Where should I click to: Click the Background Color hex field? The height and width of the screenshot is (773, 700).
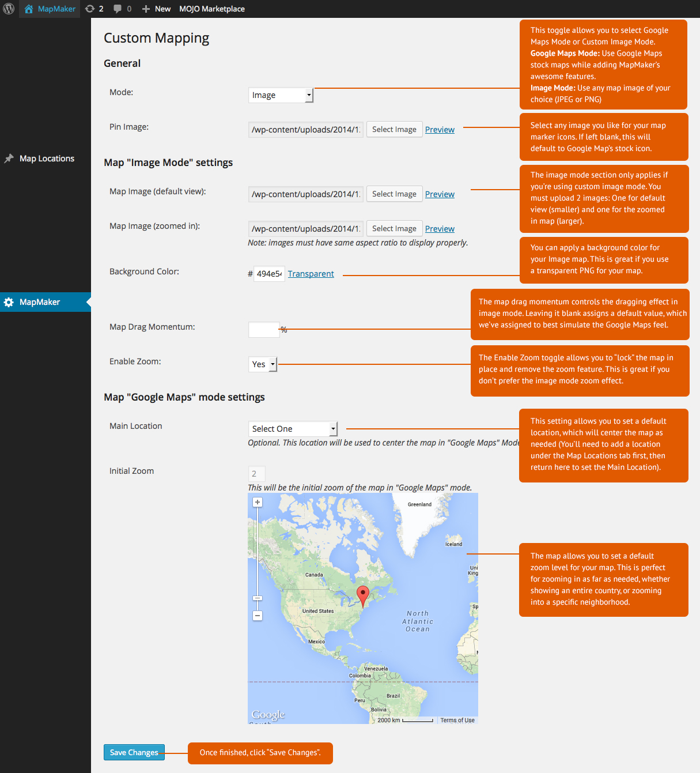269,274
